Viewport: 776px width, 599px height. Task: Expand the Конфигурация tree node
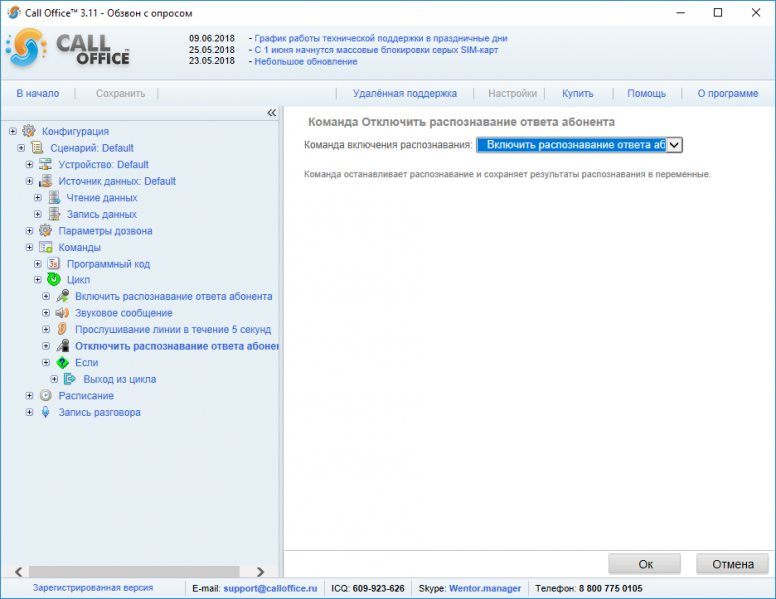(x=13, y=131)
